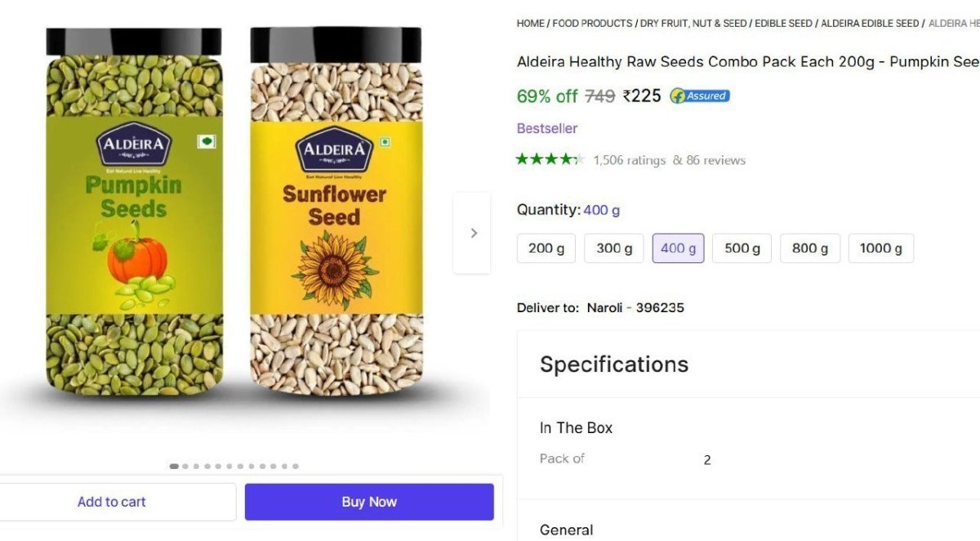Click the green star rating
The width and height of the screenshot is (980, 541).
pos(550,159)
